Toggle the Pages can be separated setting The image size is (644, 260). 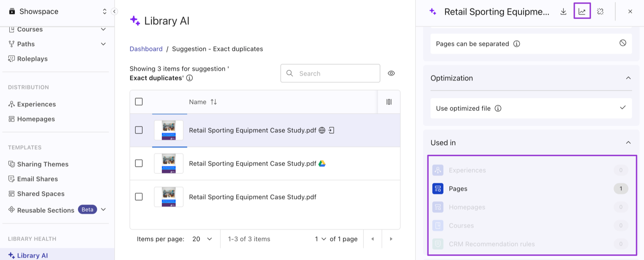pyautogui.click(x=623, y=43)
